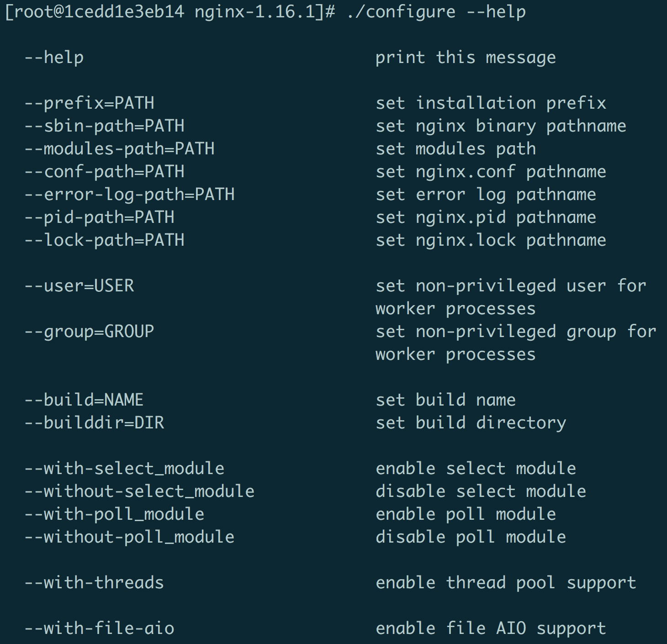Screen dimensions: 667x644
Task: Click the --without-select_module option
Action: coord(140,491)
